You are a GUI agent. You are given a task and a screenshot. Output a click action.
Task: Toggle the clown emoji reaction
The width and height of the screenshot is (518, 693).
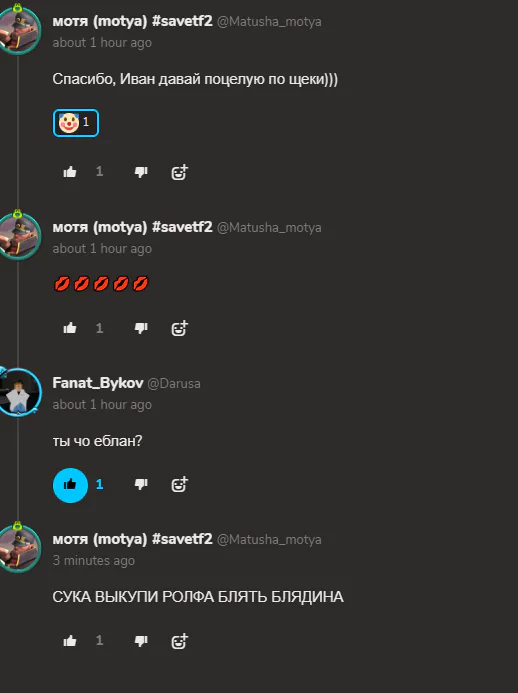point(76,123)
